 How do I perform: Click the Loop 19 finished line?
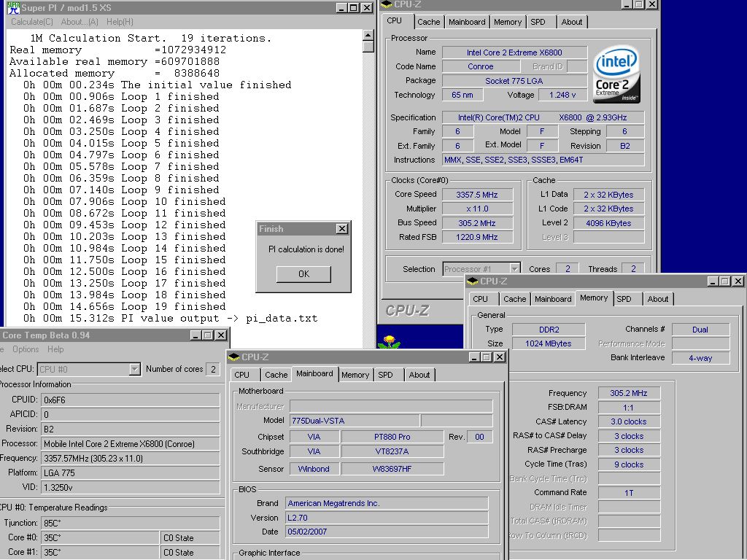click(124, 307)
